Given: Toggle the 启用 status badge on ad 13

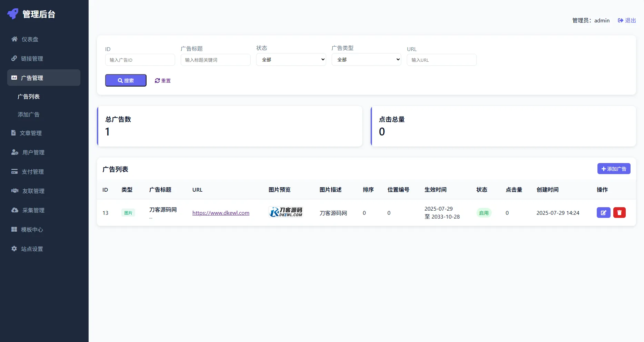Looking at the screenshot, I should [x=484, y=213].
